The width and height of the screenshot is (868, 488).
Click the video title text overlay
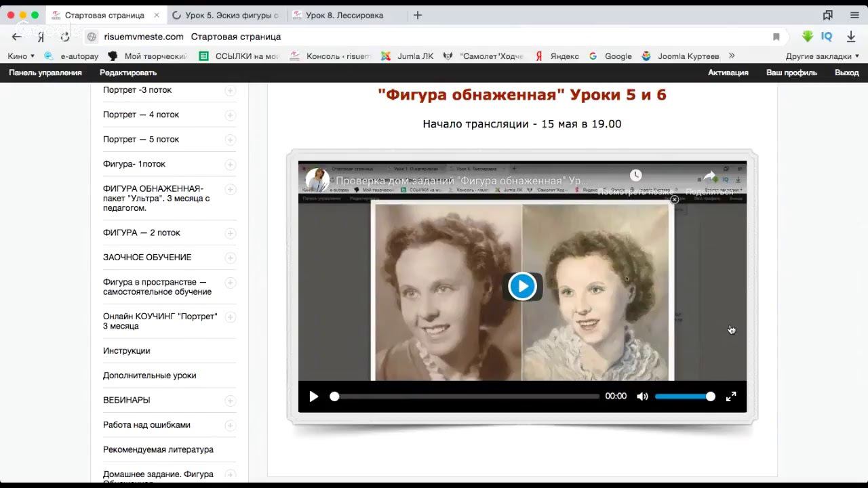click(x=462, y=181)
